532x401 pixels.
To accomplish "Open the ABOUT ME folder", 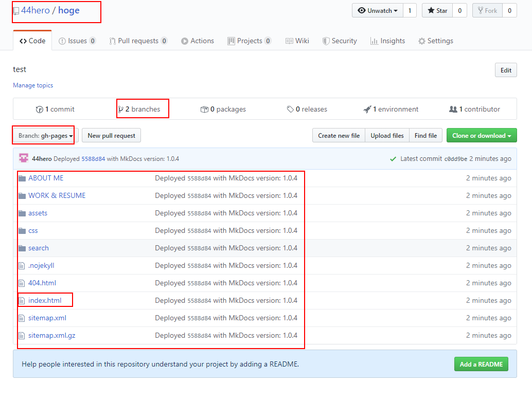I will 46,178.
